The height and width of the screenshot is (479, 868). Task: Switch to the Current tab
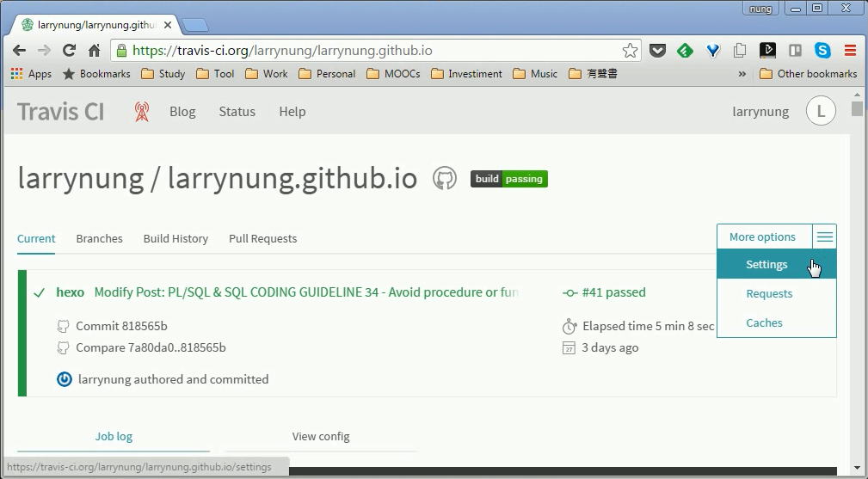[x=36, y=239]
